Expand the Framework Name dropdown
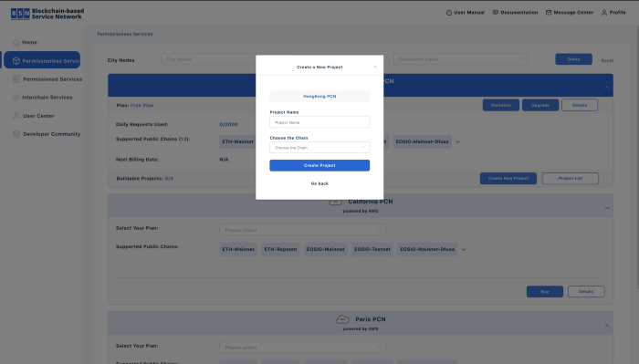 pyautogui.click(x=460, y=59)
